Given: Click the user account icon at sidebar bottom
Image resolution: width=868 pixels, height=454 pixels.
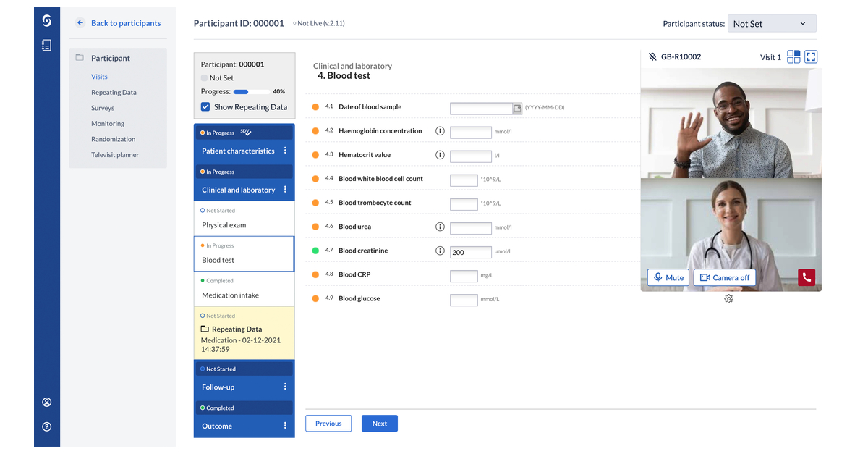Looking at the screenshot, I should (46, 402).
